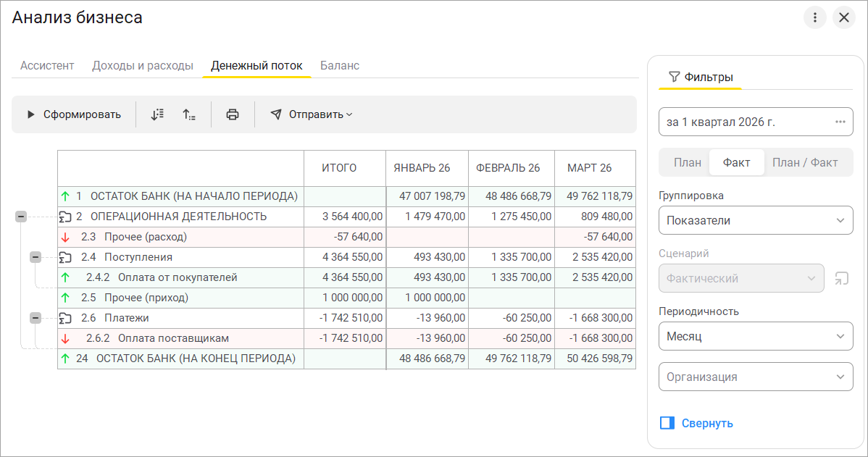The image size is (868, 457).
Task: Click the Свернуть panel icon
Action: [667, 423]
